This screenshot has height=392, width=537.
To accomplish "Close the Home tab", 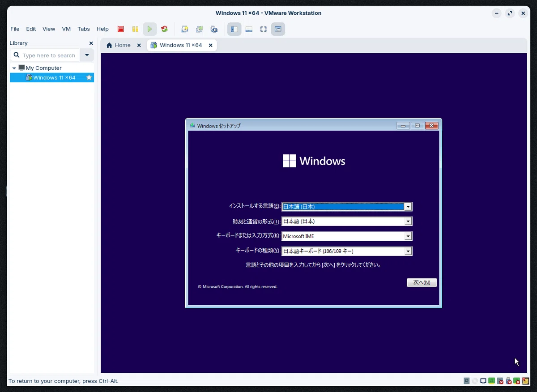I will 139,45.
